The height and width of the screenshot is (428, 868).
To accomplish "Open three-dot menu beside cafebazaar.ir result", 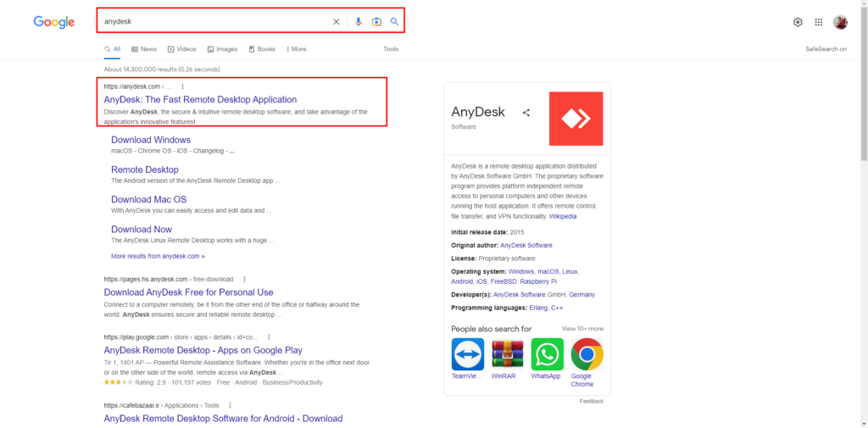I will click(230, 405).
